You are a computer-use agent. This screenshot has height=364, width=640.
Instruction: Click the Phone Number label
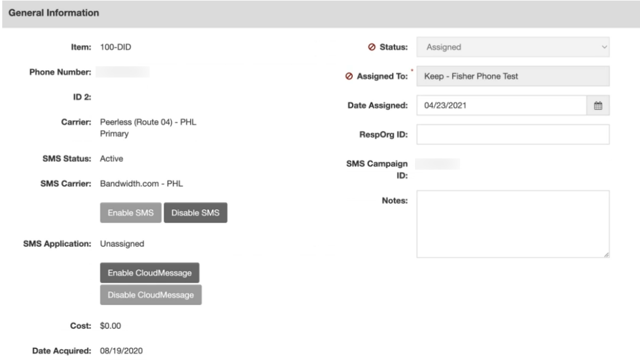[60, 72]
